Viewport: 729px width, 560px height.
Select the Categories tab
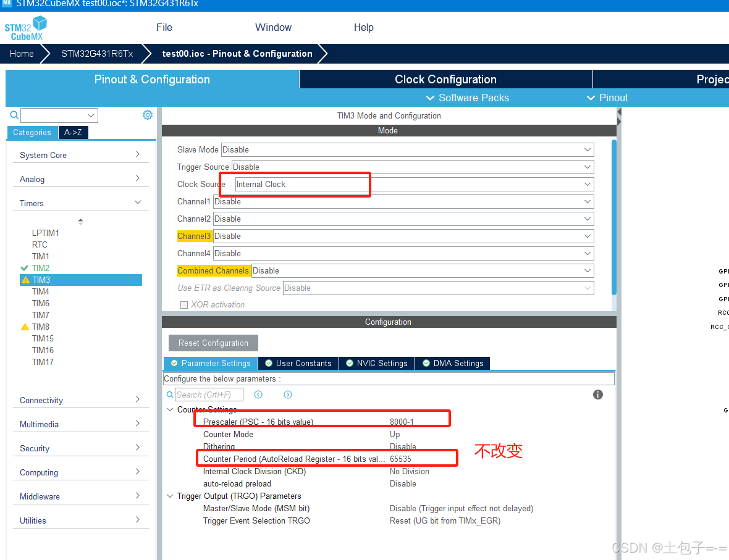point(32,133)
